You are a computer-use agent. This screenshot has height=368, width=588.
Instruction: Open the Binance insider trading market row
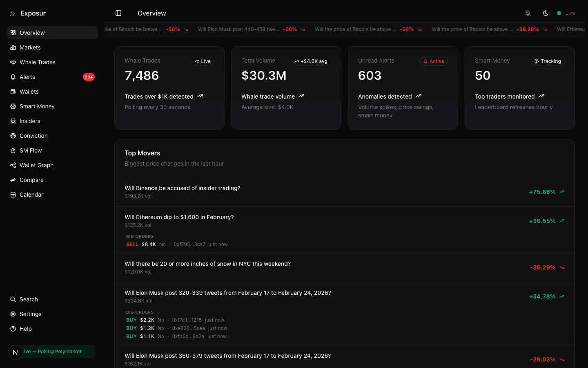[286, 191]
